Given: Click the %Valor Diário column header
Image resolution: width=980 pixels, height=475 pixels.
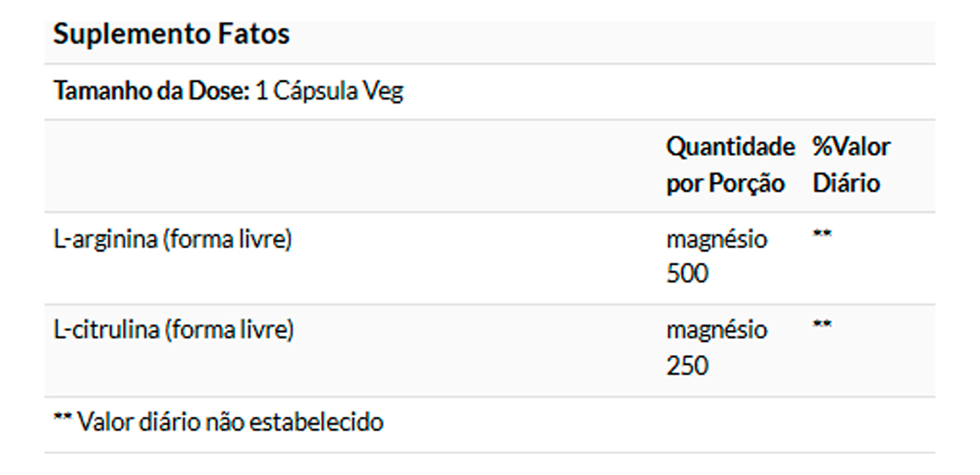Looking at the screenshot, I should tap(851, 165).
